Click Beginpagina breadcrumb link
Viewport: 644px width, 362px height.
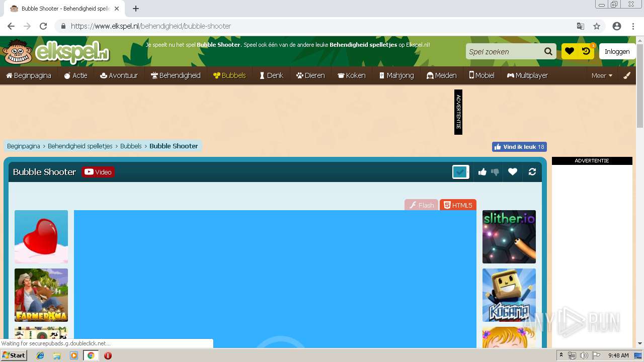(24, 146)
